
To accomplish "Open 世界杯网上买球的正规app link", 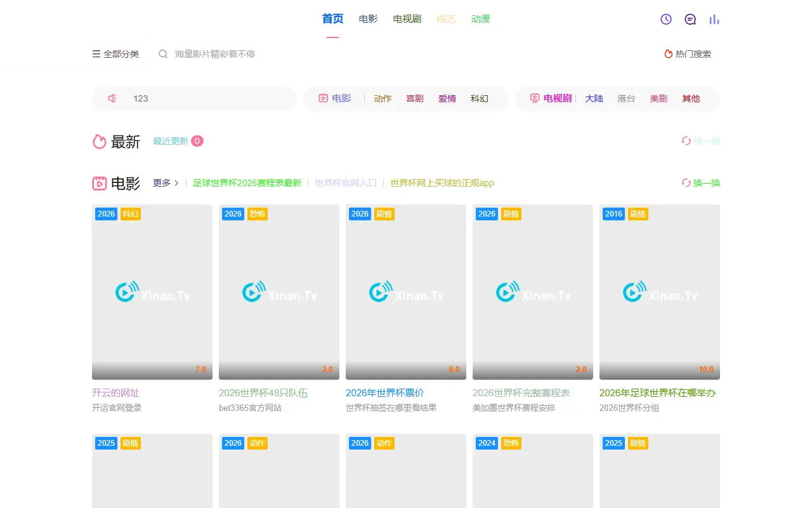I will (442, 183).
